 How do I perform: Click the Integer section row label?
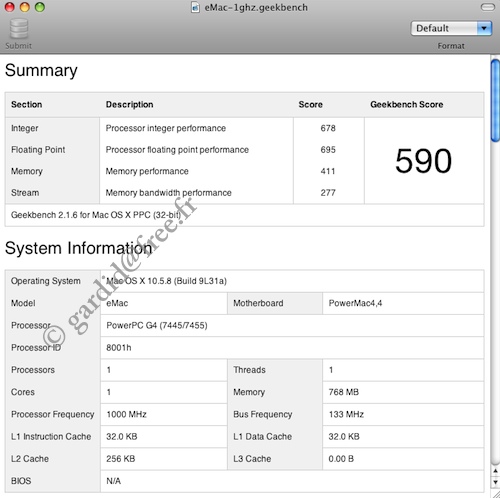coord(25,128)
